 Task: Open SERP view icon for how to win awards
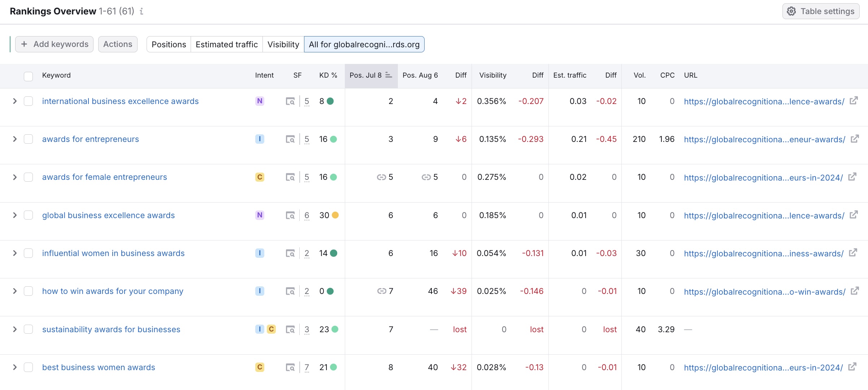(290, 291)
